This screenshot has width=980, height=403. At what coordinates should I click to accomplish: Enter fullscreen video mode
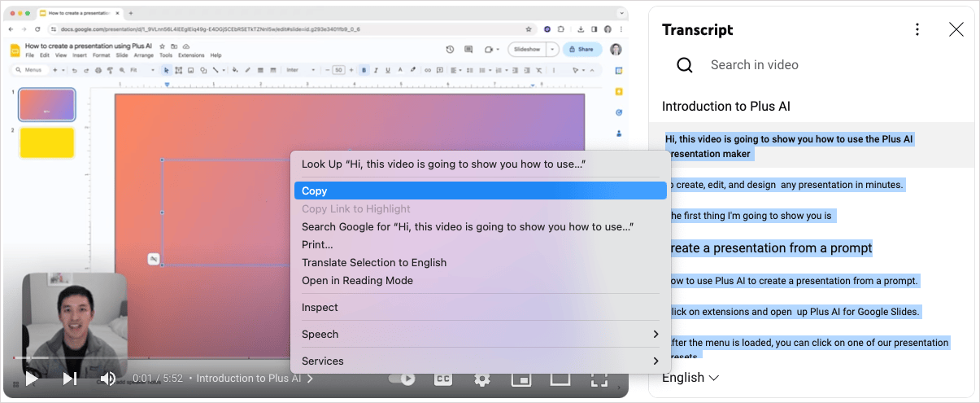tap(599, 379)
